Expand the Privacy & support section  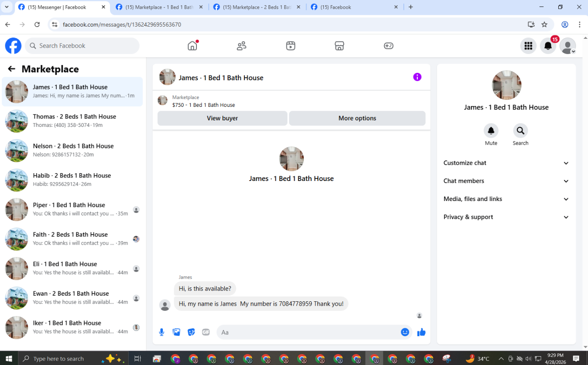506,217
